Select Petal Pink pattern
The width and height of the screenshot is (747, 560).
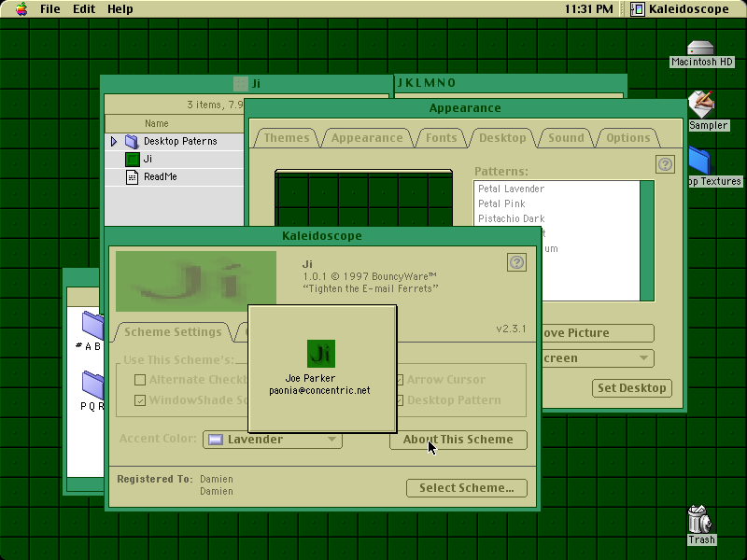[x=501, y=203]
